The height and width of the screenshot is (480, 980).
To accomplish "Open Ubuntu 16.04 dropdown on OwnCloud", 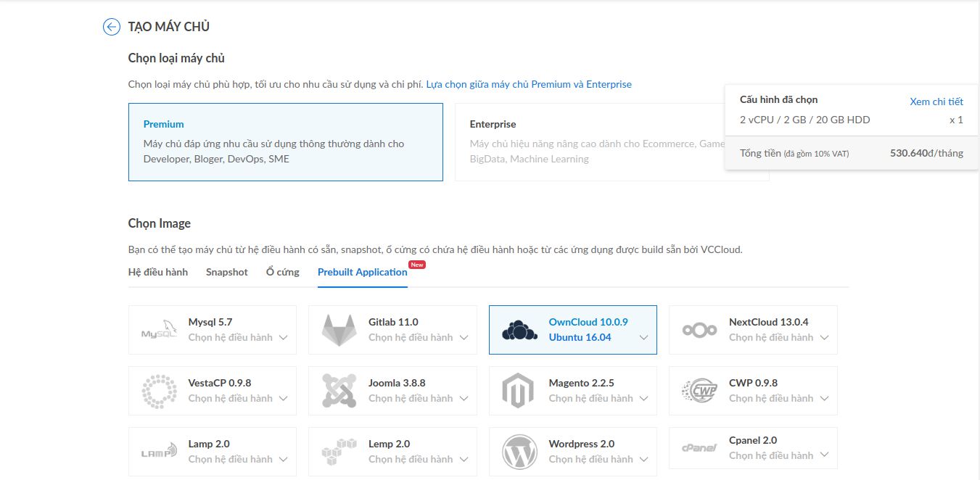I will point(643,338).
